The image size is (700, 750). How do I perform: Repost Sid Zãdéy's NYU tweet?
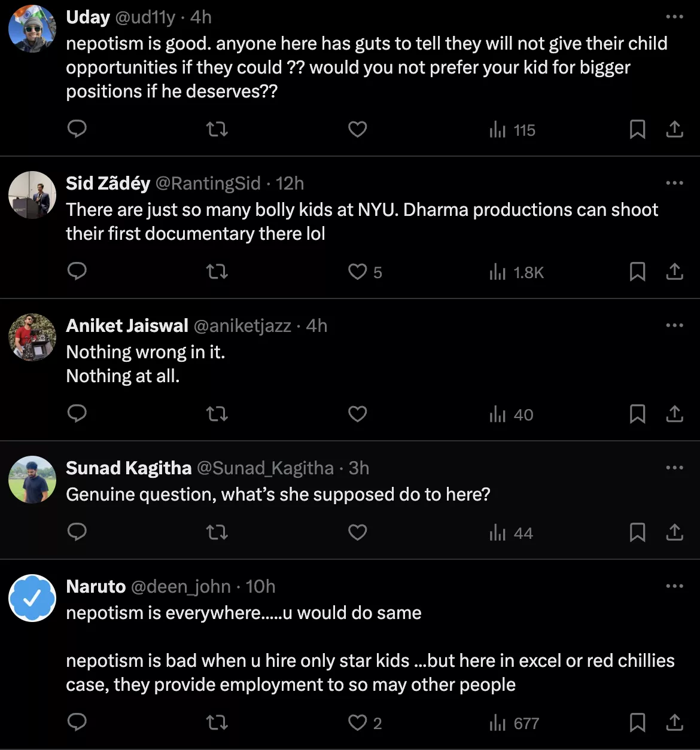(217, 272)
